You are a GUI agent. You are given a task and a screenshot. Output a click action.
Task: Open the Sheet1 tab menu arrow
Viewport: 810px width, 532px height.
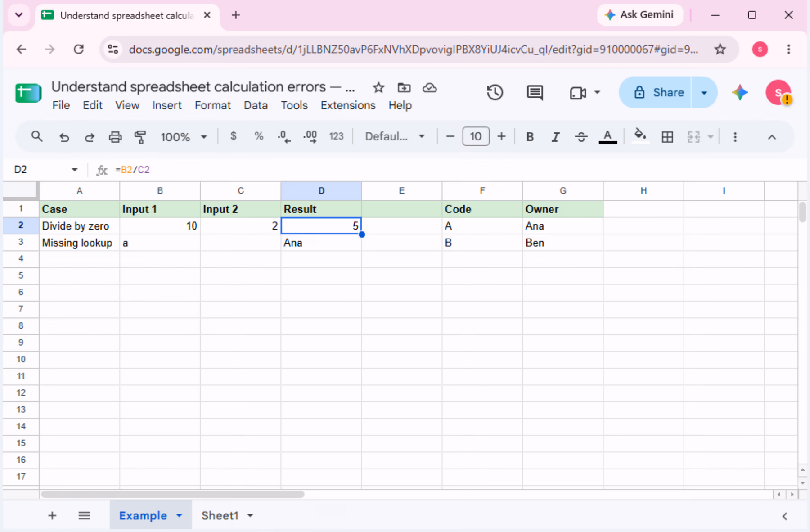[250, 516]
